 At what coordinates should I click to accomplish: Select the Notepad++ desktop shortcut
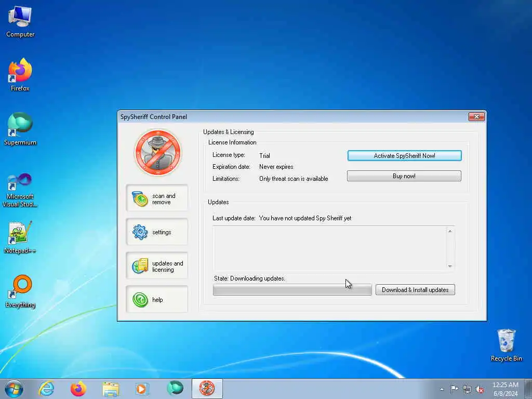[20, 237]
